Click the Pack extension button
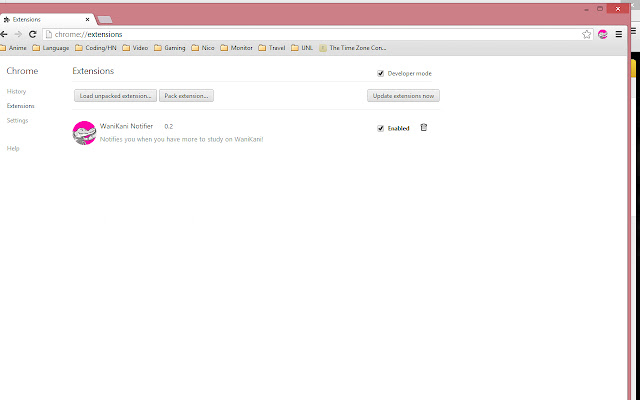 186,96
